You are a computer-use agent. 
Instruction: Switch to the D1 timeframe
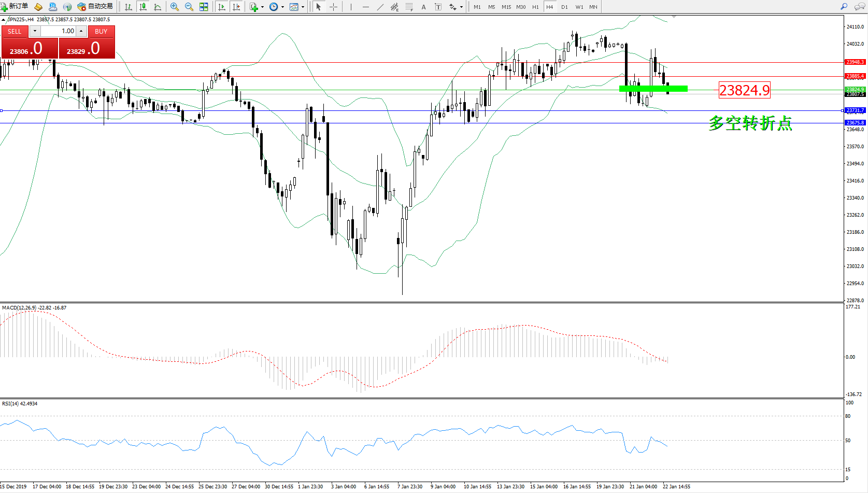point(564,7)
